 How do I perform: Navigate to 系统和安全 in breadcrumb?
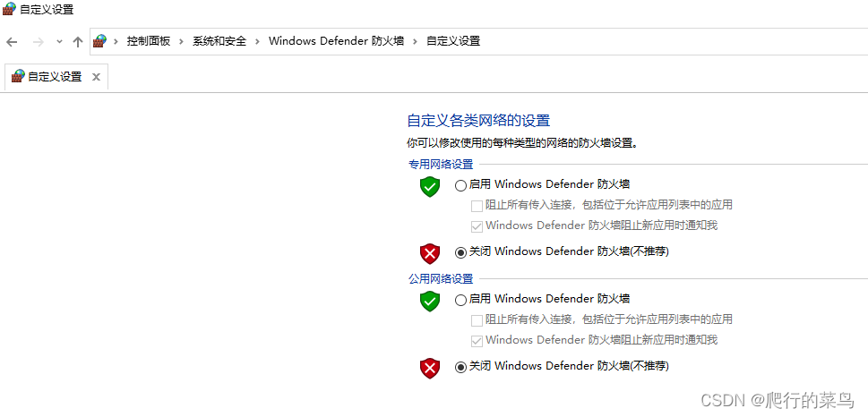pos(219,41)
